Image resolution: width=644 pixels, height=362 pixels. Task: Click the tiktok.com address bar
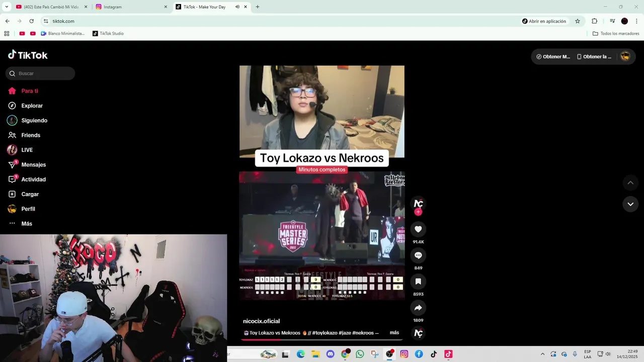[x=282, y=21]
